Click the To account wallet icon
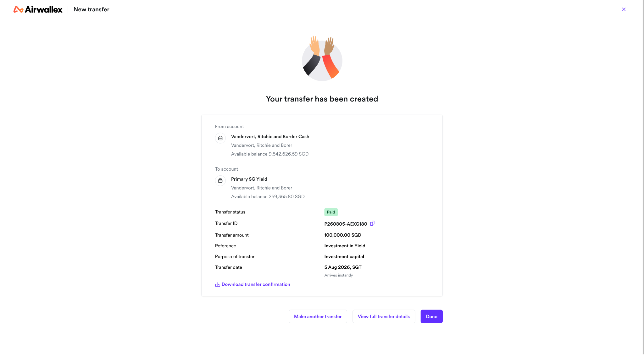Viewport: 644px width, 362px height. [x=220, y=181]
